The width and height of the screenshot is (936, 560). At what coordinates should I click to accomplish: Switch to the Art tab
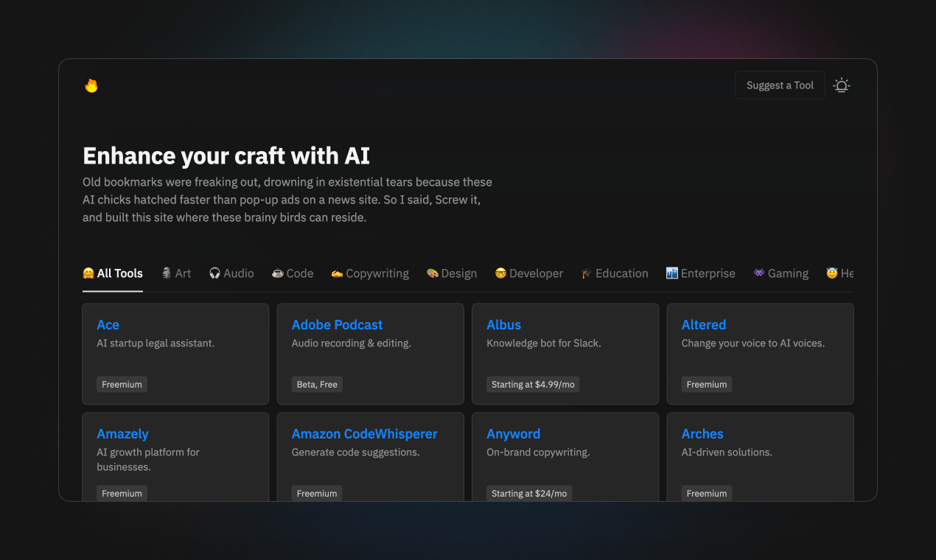click(x=176, y=273)
